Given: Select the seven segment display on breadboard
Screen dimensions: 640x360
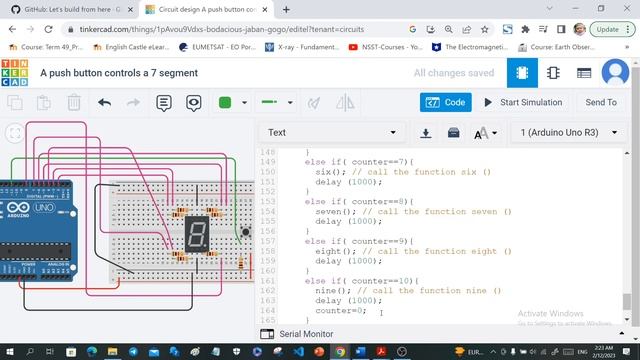Looking at the screenshot, I should click(x=197, y=233).
